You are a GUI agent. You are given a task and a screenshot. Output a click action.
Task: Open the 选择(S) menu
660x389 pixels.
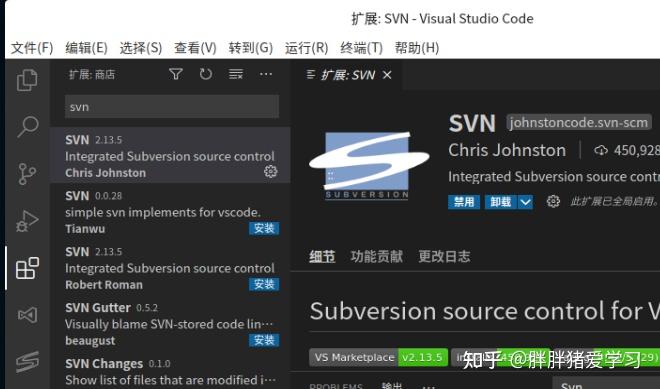click(x=141, y=48)
